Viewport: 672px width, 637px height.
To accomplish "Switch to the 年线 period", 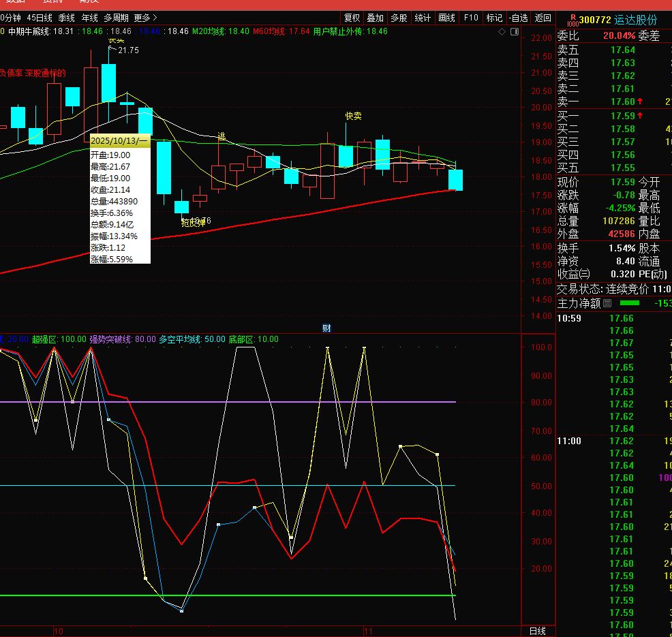I will [x=89, y=18].
